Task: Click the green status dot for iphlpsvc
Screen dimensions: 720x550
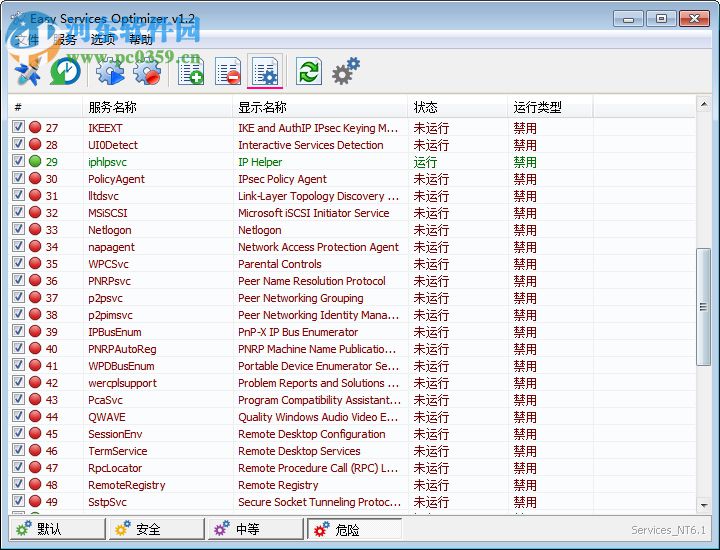Action: point(35,161)
